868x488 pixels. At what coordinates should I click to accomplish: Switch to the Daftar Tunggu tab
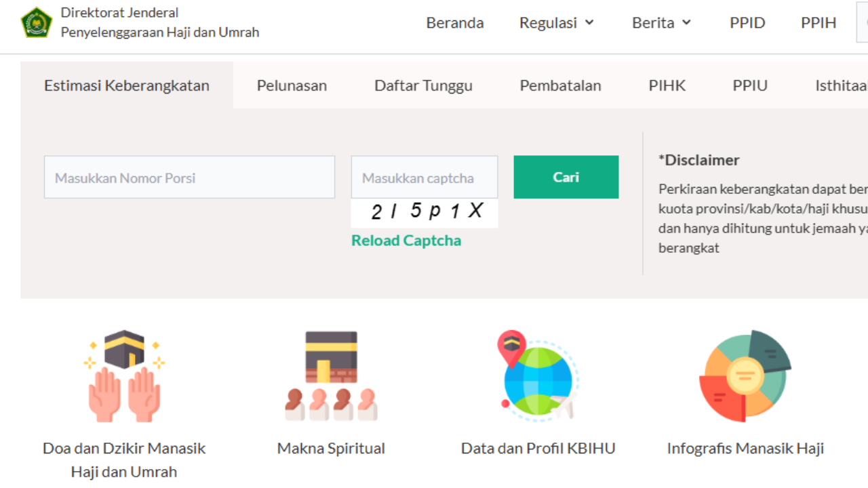(423, 85)
